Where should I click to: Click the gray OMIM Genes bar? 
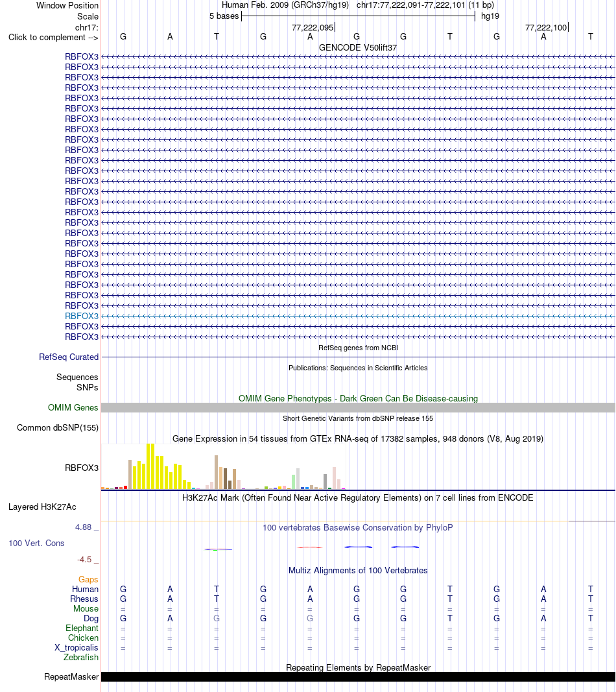click(x=358, y=408)
